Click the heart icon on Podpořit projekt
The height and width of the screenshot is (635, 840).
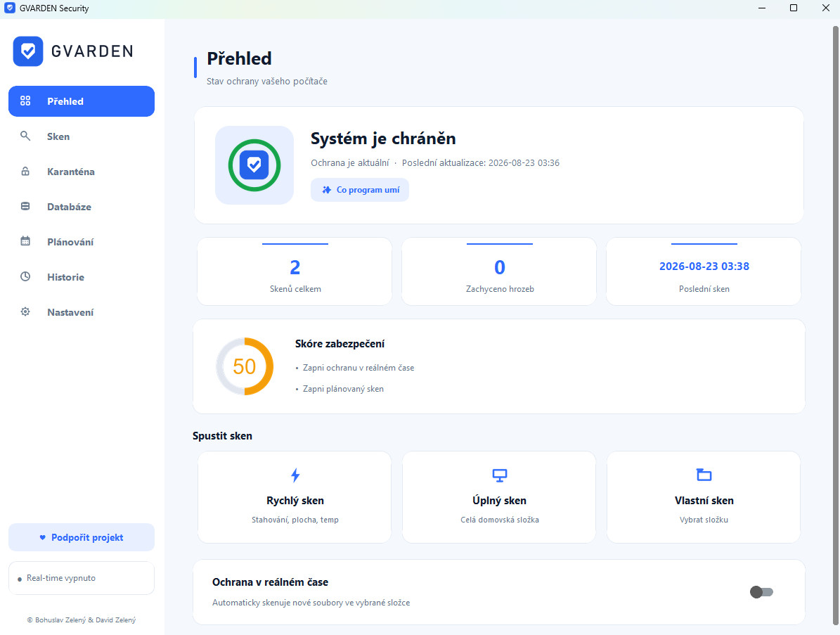click(42, 537)
